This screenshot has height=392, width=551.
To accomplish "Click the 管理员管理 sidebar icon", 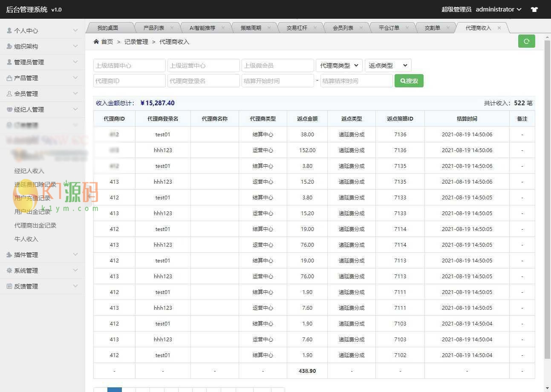I will tap(9, 62).
